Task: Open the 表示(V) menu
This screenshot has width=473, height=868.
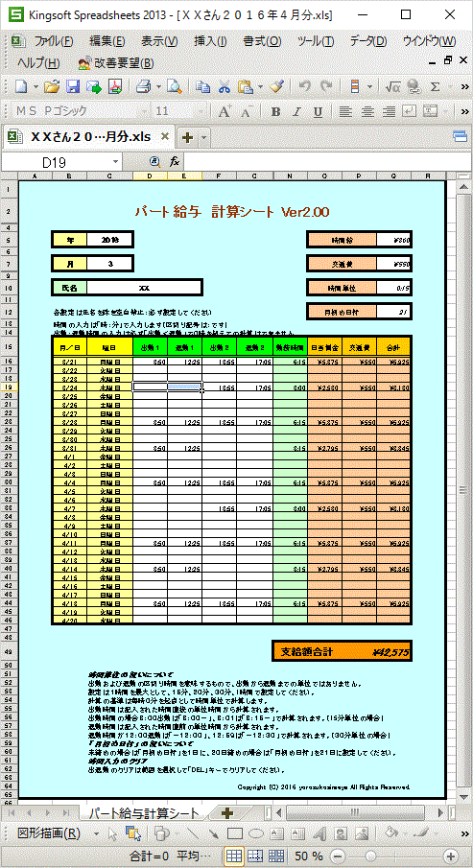Action: pyautogui.click(x=159, y=41)
